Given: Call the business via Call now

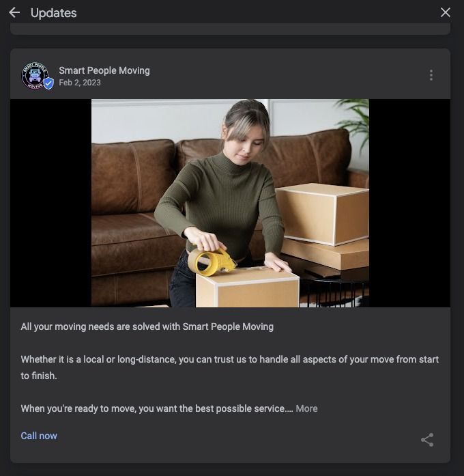Looking at the screenshot, I should click(x=39, y=436).
